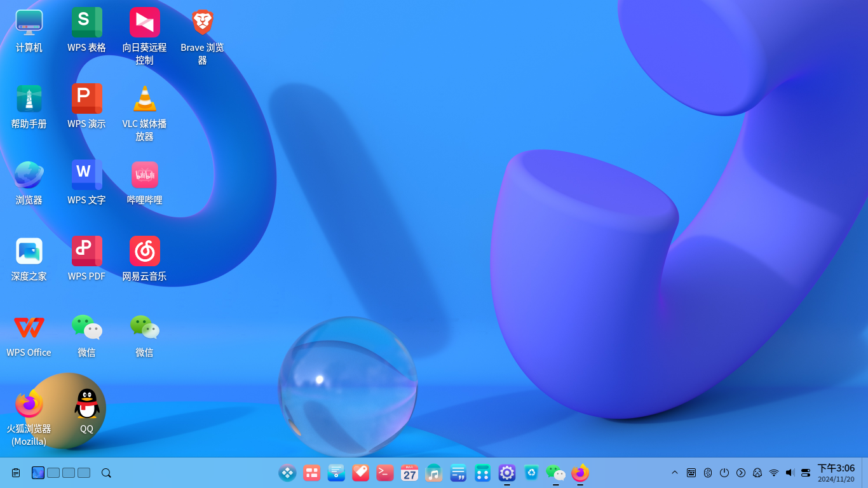Viewport: 868px width, 488px height.
Task: Open the calculator dock icon
Action: point(482,473)
